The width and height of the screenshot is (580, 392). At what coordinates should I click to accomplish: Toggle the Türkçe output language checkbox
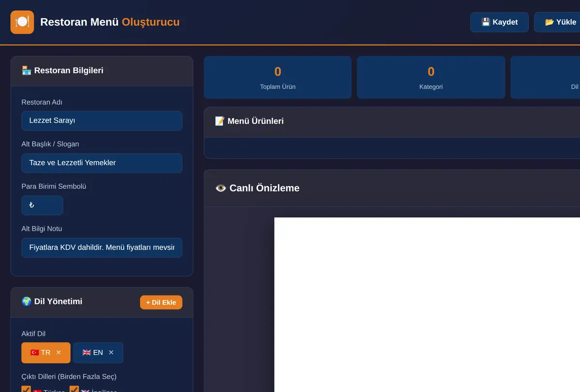click(26, 390)
